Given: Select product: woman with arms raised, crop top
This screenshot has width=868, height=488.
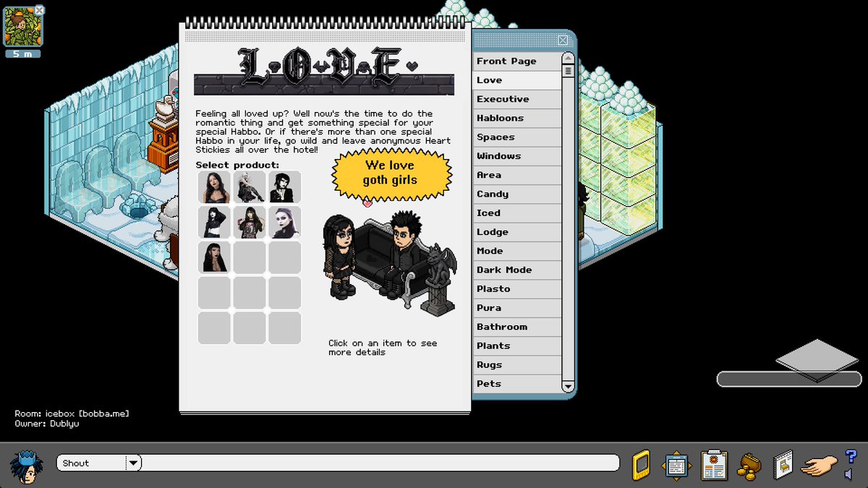Looking at the screenshot, I should pyautogui.click(x=214, y=223).
